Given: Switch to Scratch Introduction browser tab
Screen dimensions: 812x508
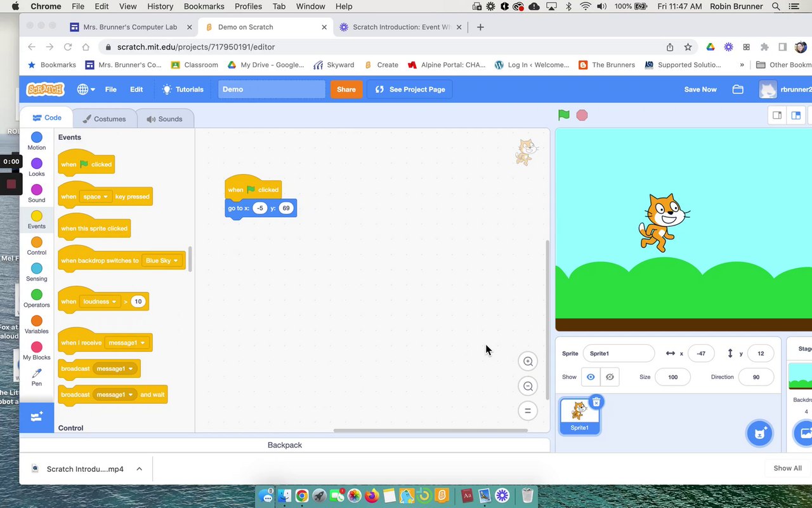Looking at the screenshot, I should click(x=400, y=27).
